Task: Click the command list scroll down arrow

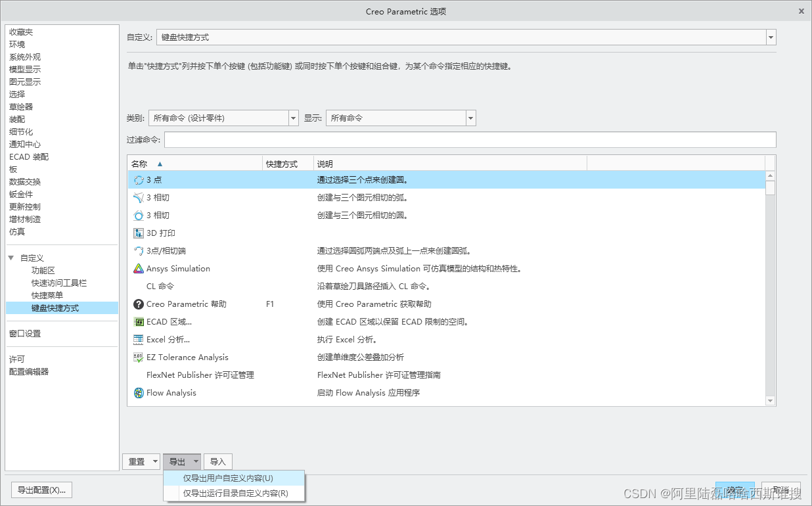Action: tap(771, 400)
